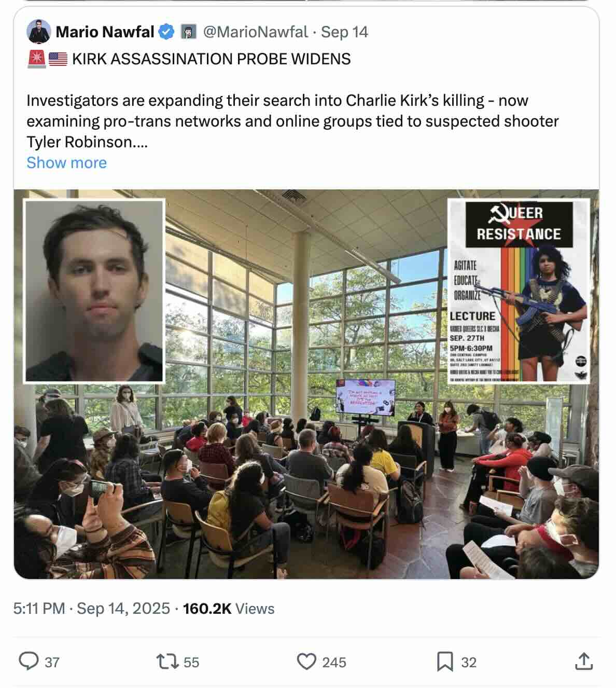Viewport: 616px width, 688px height.
Task: Open the Mario Nawfal display name
Action: (x=105, y=32)
